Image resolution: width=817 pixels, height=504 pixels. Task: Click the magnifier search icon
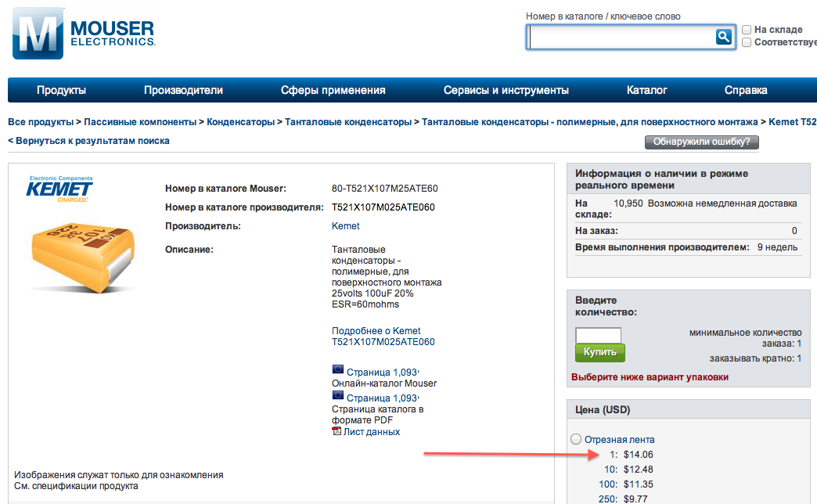(x=724, y=37)
